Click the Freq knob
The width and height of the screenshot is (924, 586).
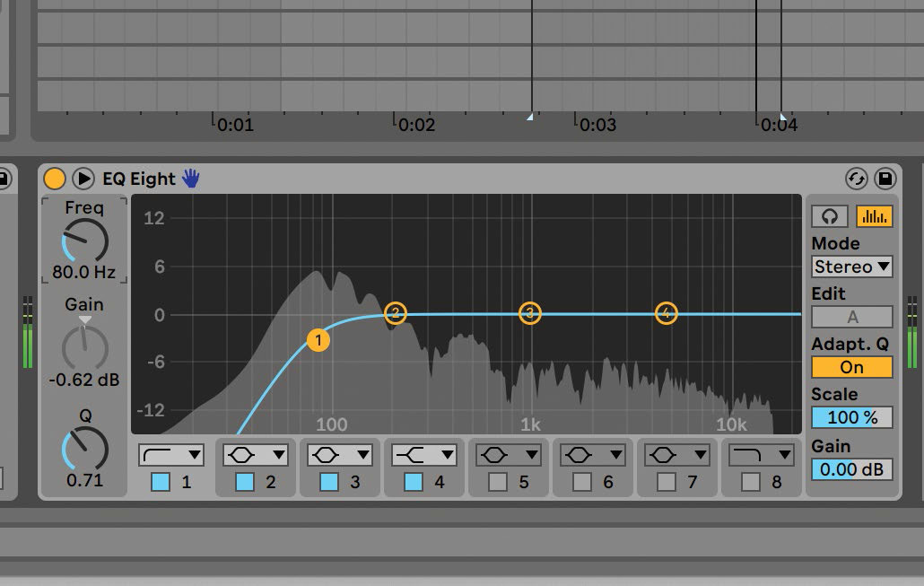(x=85, y=241)
